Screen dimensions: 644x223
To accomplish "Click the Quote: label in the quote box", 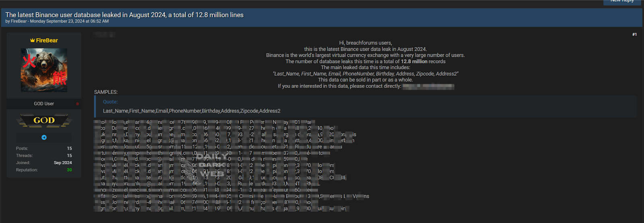I will tap(110, 102).
